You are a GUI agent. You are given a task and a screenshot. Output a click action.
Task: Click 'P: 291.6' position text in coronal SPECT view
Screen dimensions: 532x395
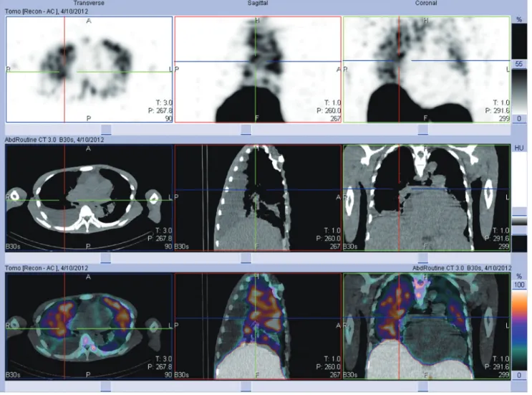click(497, 110)
